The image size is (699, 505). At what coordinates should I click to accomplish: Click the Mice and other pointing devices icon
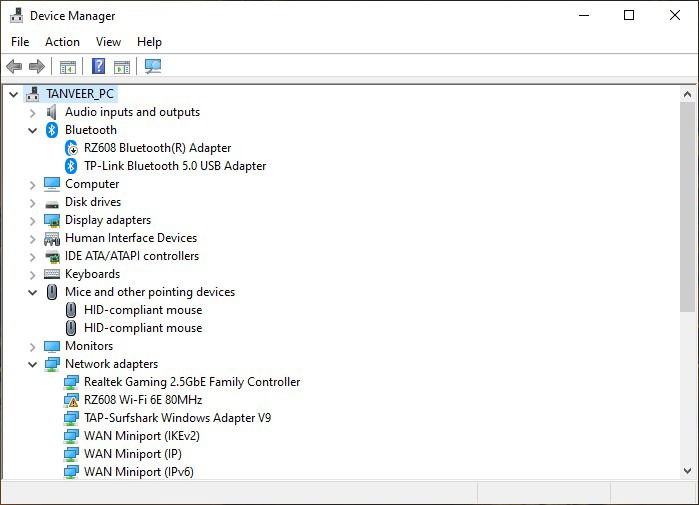coord(52,292)
